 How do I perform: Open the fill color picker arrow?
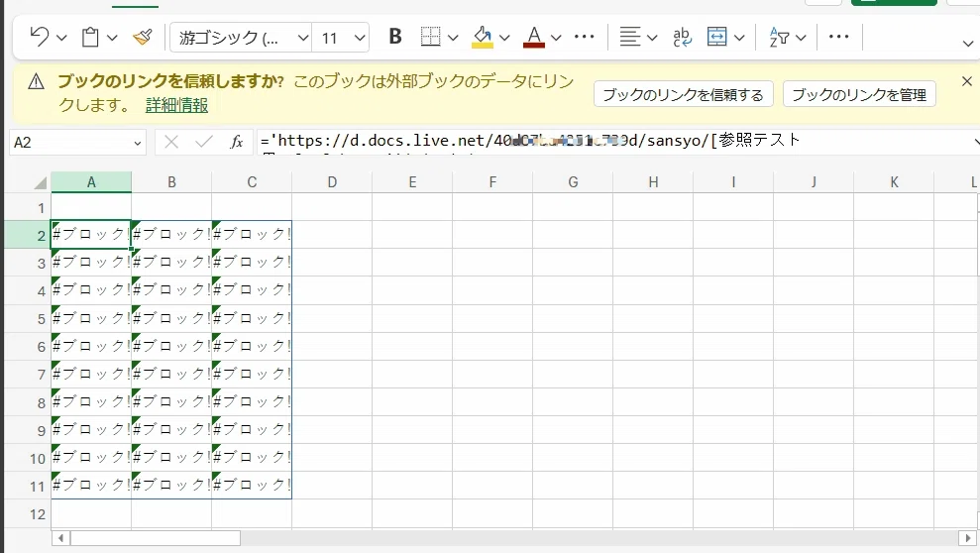point(504,38)
